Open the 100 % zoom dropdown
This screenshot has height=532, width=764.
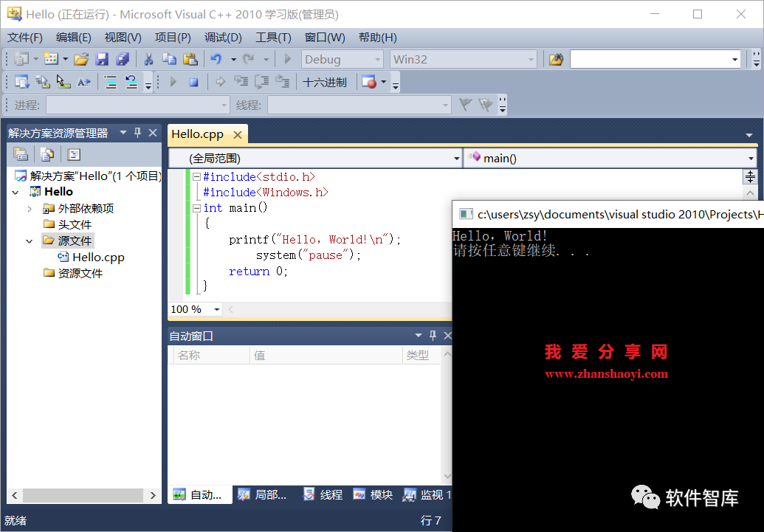216,309
